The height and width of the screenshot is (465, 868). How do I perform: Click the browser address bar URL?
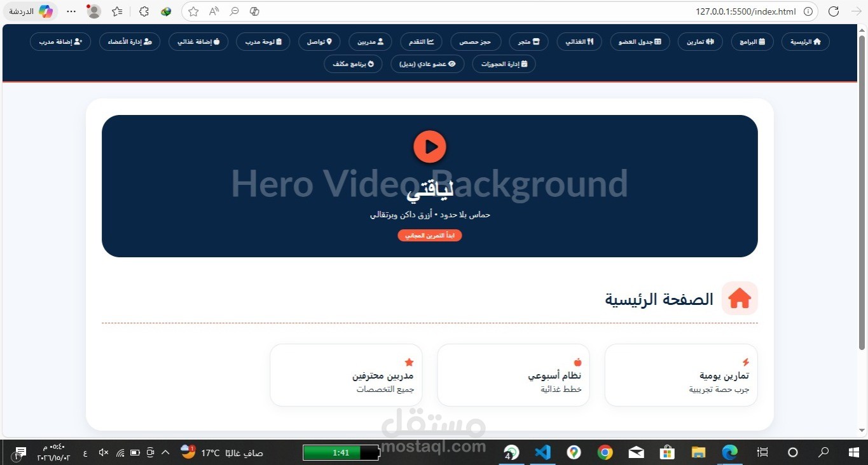pos(745,11)
